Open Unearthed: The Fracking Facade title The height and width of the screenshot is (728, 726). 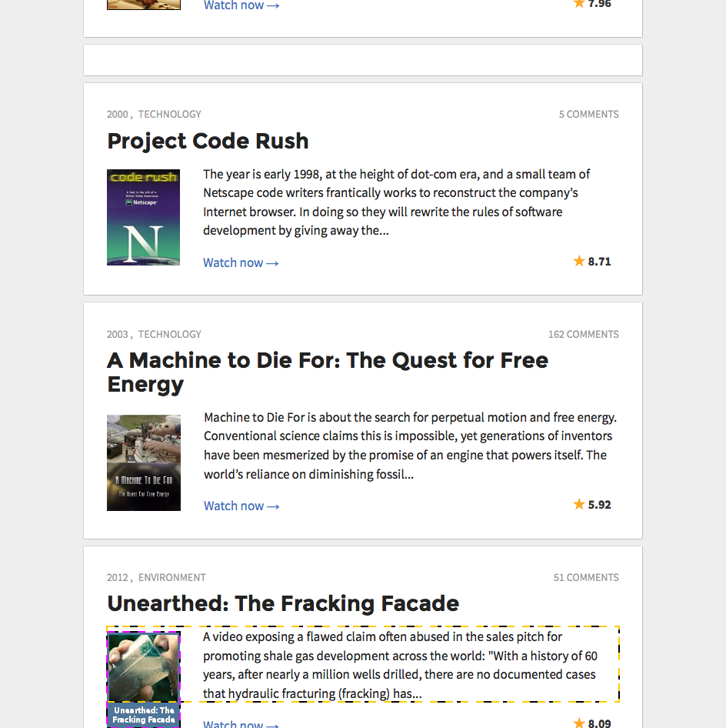coord(283,603)
